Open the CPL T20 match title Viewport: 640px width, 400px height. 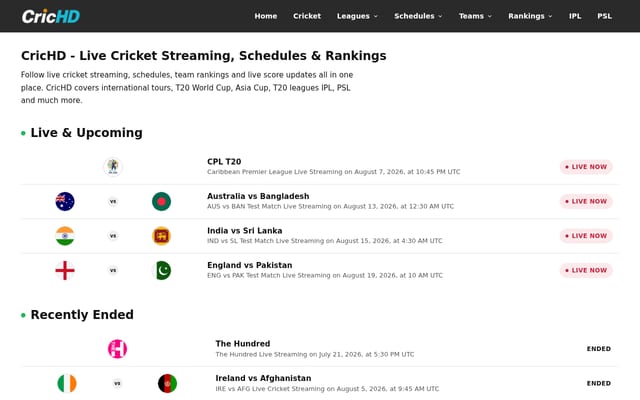pyautogui.click(x=224, y=162)
